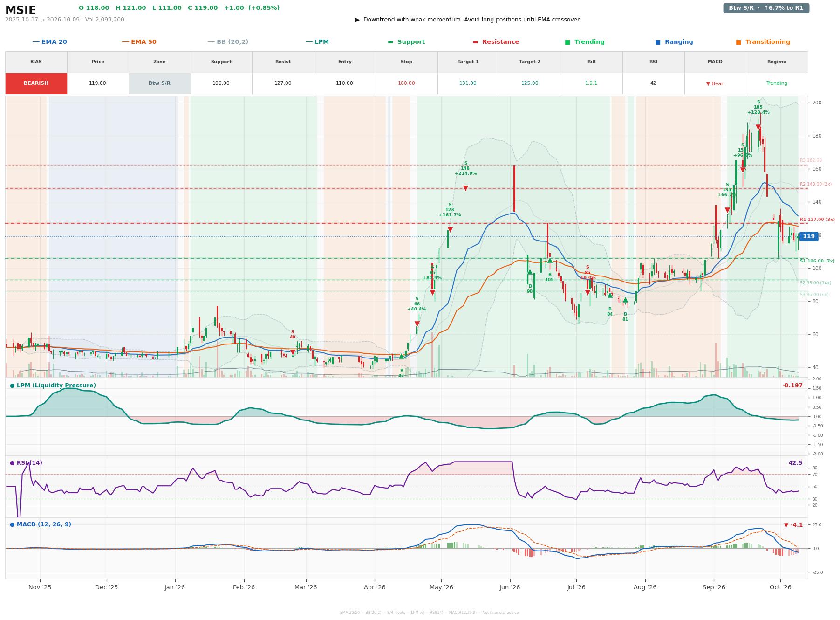Click the red sell marker S 49
Screen dimensions: 840x620
(293, 352)
